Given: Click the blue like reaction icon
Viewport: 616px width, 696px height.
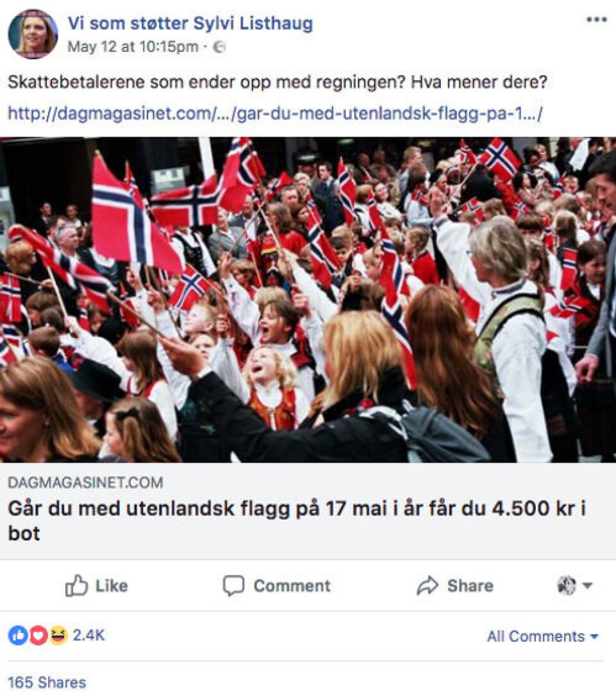Looking at the screenshot, I should (x=18, y=635).
